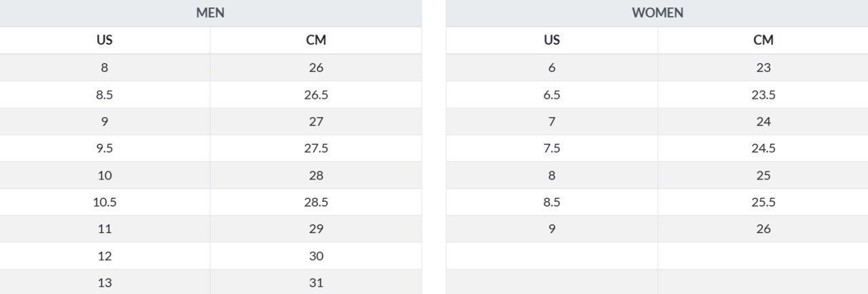This screenshot has height=294, width=868.
Task: Select the CM column header under MEN
Action: pos(316,40)
